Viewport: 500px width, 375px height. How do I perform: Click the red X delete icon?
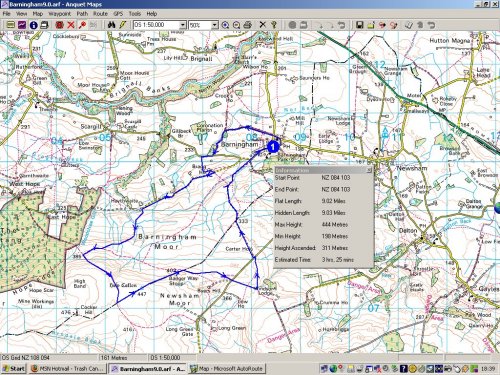point(71,25)
